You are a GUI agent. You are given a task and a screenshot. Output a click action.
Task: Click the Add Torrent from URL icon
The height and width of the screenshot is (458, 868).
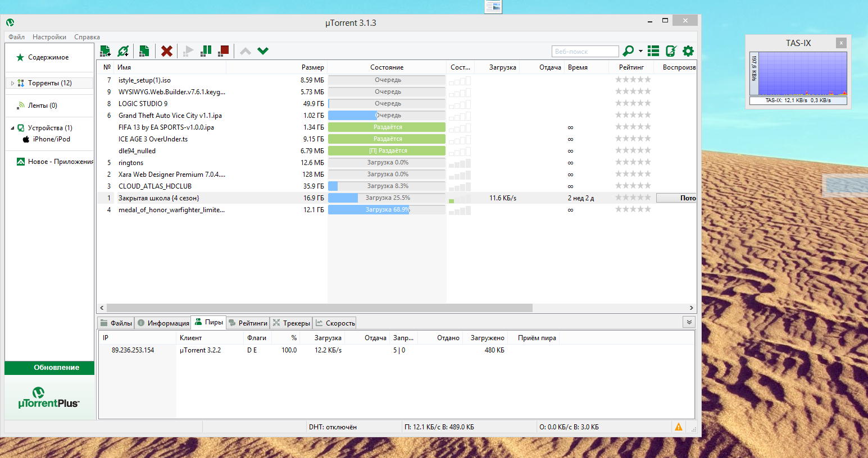[x=123, y=51]
